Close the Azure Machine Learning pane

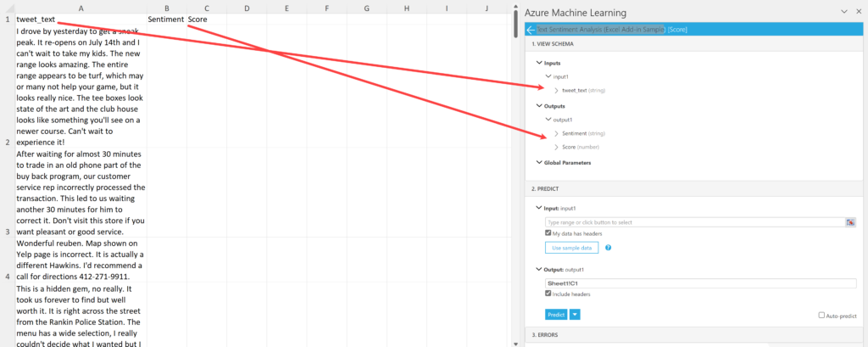(860, 12)
